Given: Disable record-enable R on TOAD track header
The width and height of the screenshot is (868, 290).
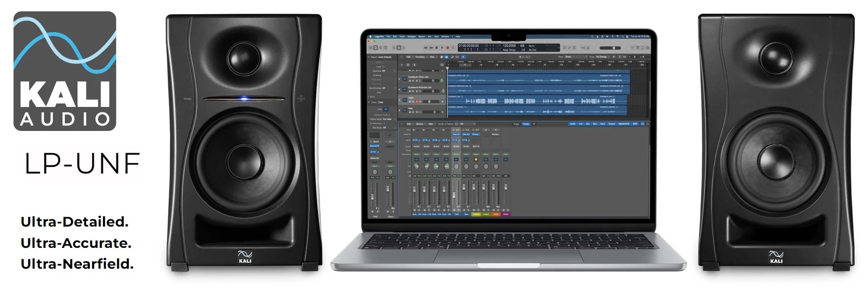Looking at the screenshot, I should [417, 101].
